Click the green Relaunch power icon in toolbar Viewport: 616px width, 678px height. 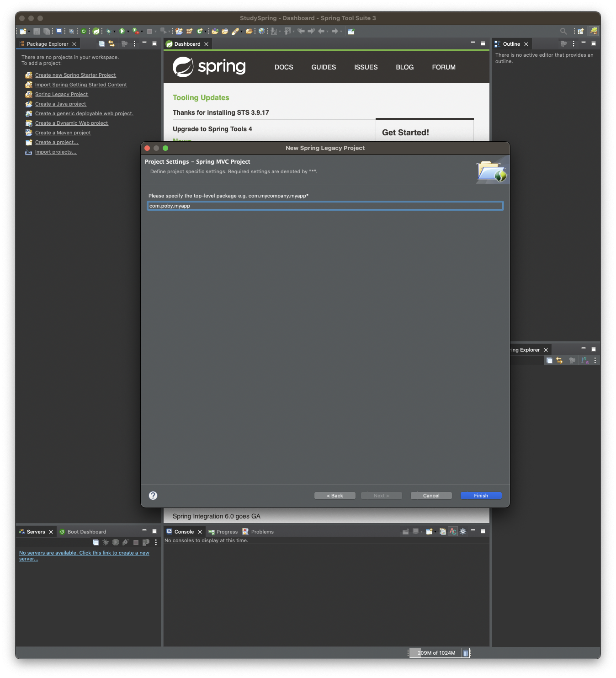point(84,31)
